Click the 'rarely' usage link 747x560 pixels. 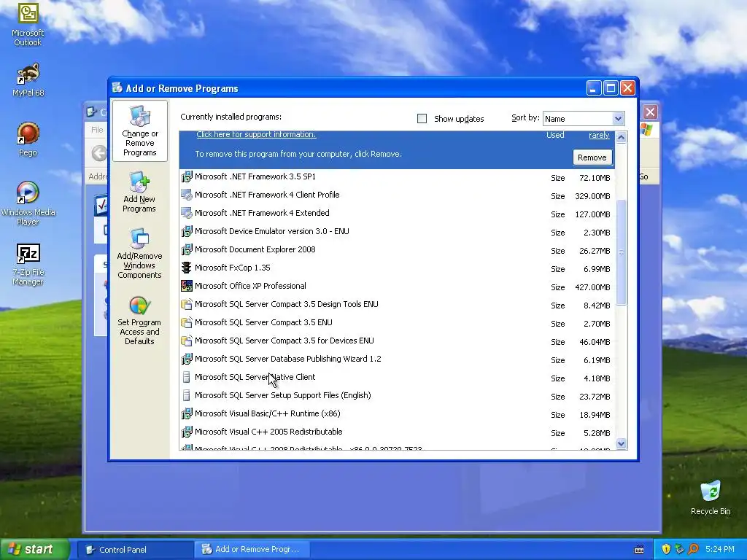pos(599,135)
